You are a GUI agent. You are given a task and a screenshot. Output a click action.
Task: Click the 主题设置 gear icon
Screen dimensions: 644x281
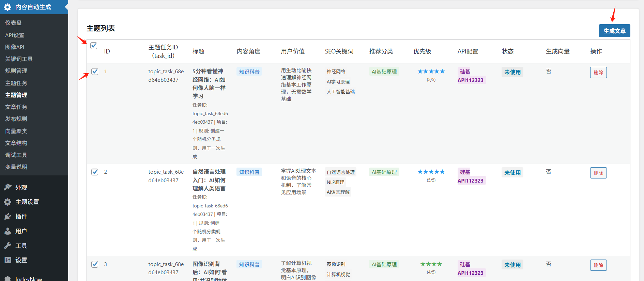click(7, 202)
